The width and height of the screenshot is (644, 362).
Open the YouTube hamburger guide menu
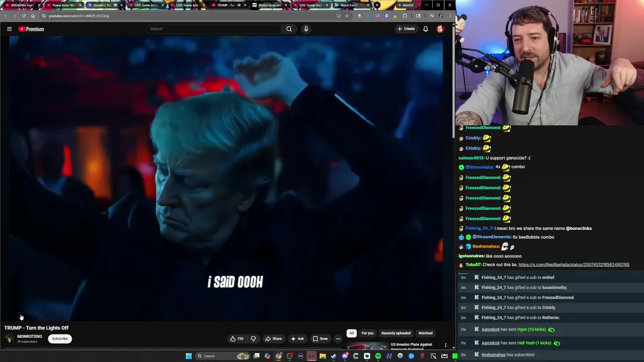tap(9, 29)
